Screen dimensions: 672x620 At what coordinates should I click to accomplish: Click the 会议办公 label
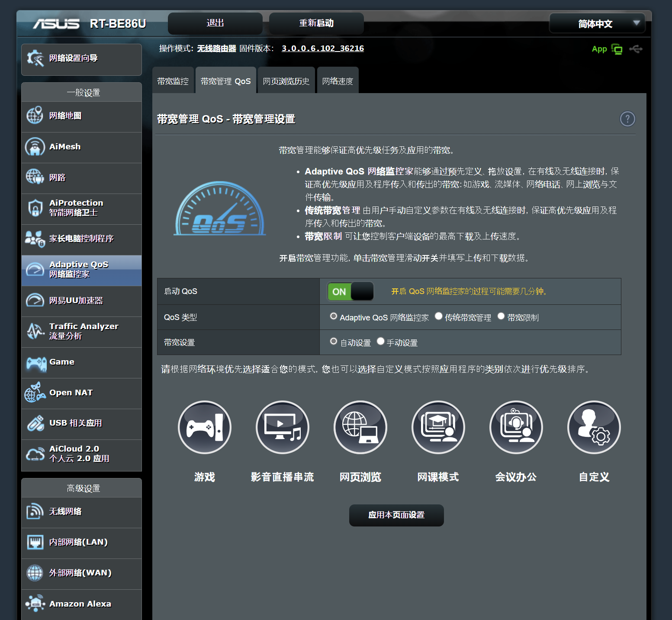[516, 477]
